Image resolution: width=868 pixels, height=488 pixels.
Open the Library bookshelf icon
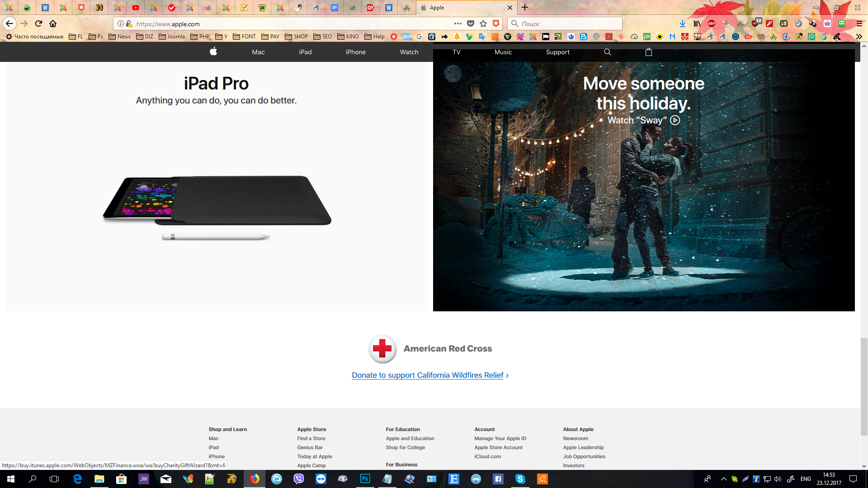pyautogui.click(x=697, y=23)
